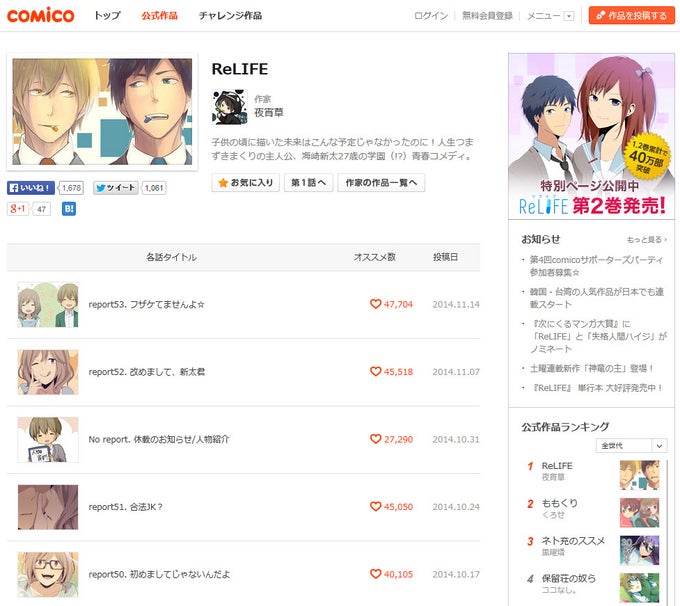Screen dimensions: 680x606
Task: Click もっと見る in お知らせ
Action: tap(647, 239)
